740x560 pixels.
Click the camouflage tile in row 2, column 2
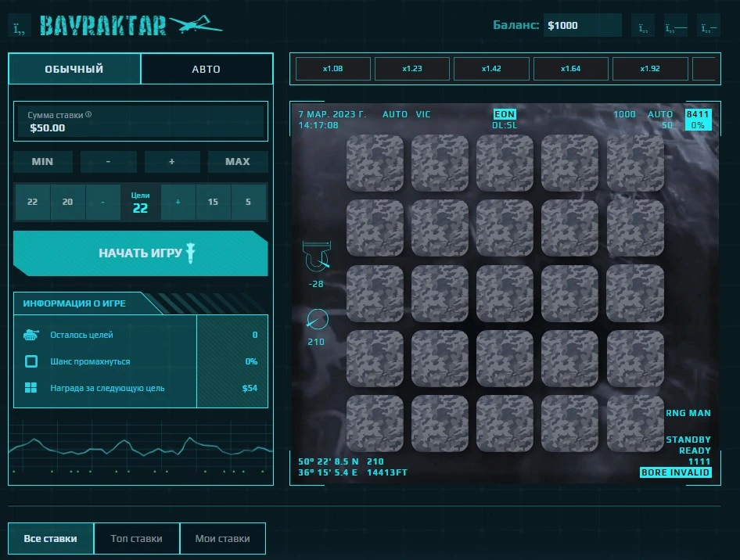(x=440, y=228)
